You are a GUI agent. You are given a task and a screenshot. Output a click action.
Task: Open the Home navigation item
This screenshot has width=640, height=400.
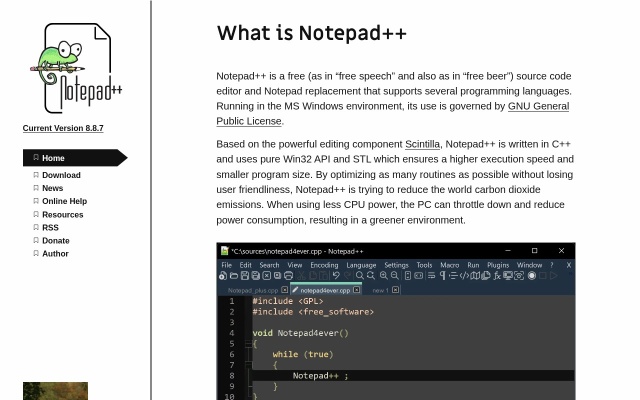(x=53, y=158)
